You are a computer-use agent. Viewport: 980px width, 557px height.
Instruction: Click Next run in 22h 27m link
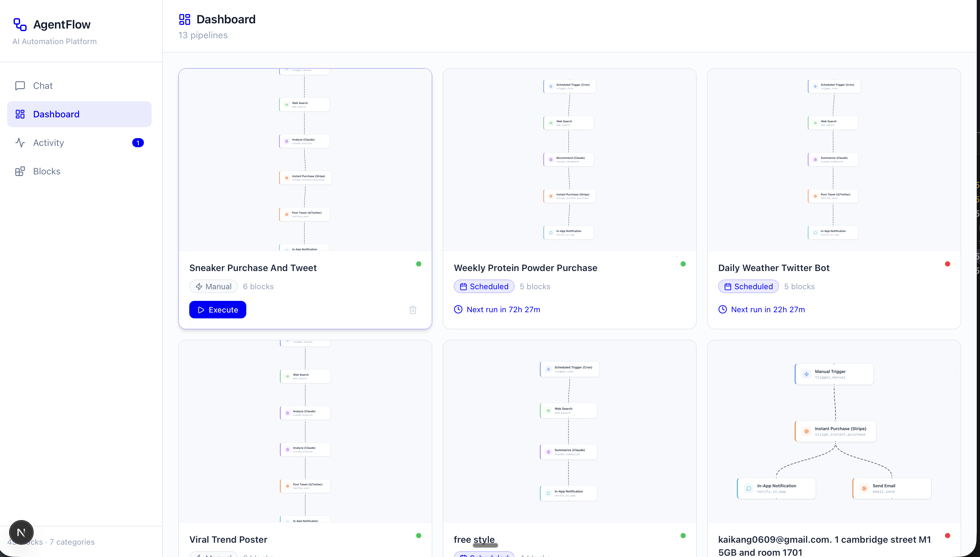pyautogui.click(x=768, y=309)
